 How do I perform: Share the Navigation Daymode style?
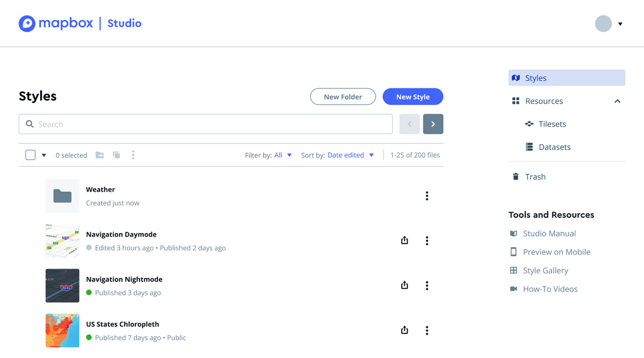(405, 241)
